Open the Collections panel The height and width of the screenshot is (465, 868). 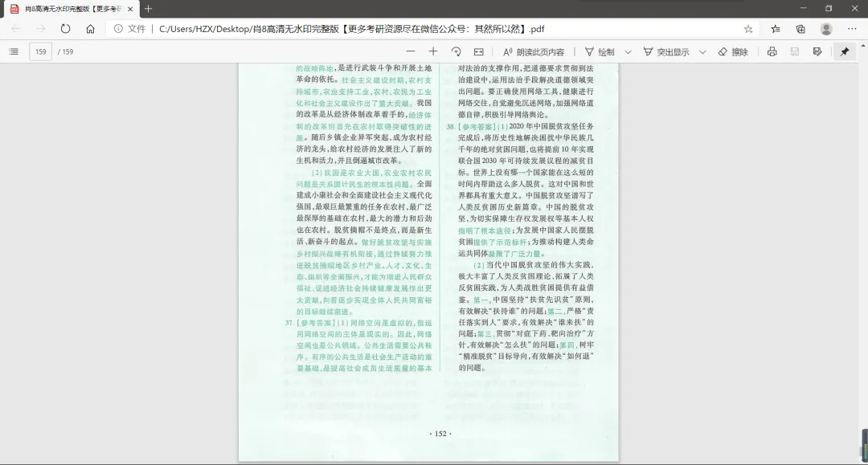pos(800,29)
